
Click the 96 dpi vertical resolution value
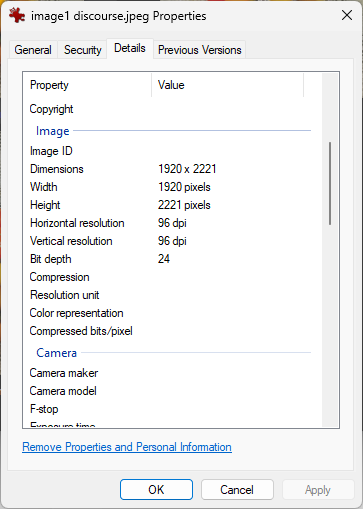tap(172, 241)
